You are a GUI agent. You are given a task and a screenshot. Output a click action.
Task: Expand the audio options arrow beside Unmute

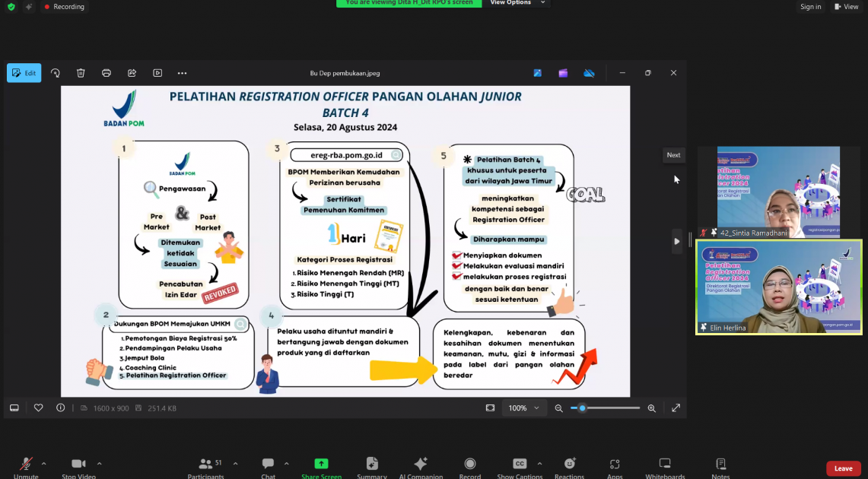[43, 463]
